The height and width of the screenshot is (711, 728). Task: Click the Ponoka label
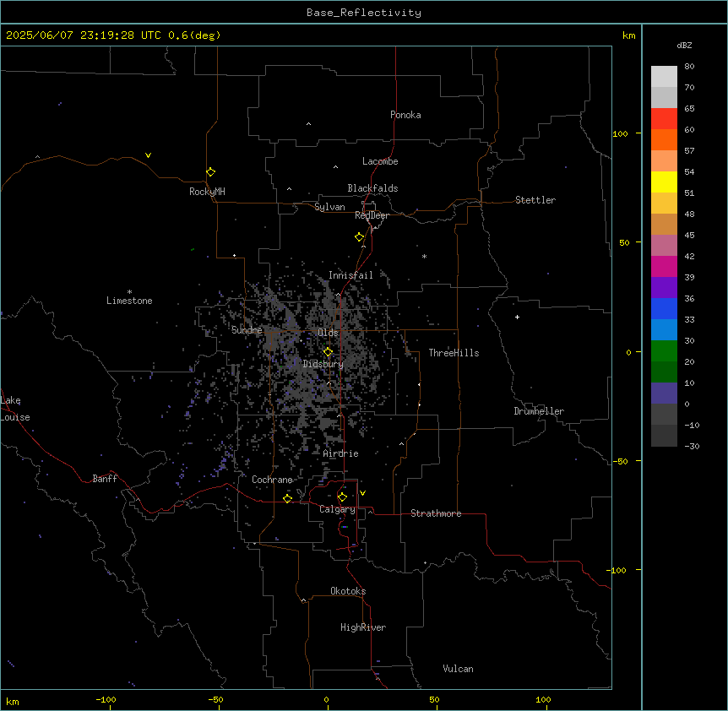pos(405,115)
